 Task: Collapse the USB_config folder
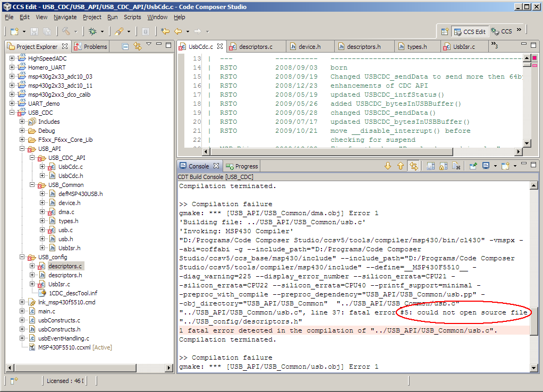coord(22,257)
